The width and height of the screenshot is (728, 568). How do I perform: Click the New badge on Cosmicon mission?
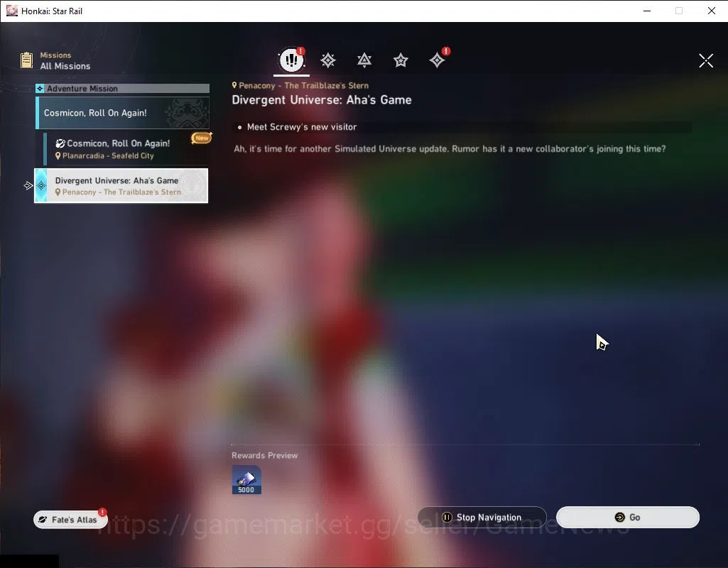pos(202,138)
